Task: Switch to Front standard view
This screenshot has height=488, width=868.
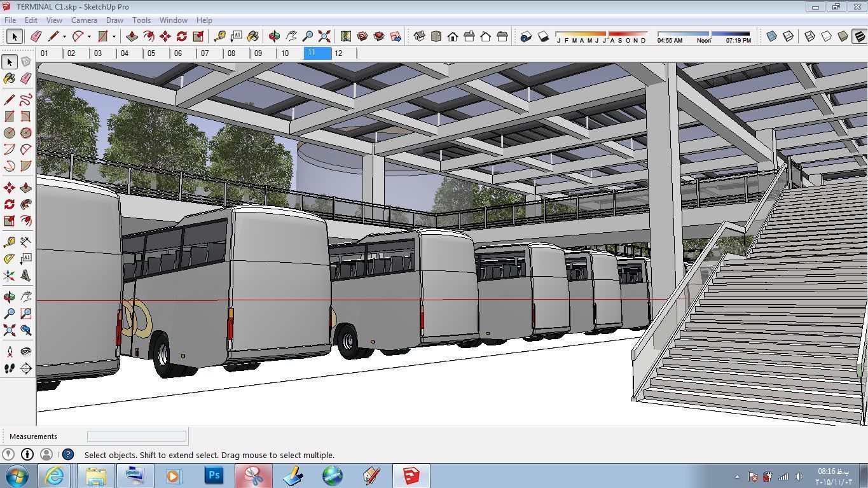Action: [453, 36]
